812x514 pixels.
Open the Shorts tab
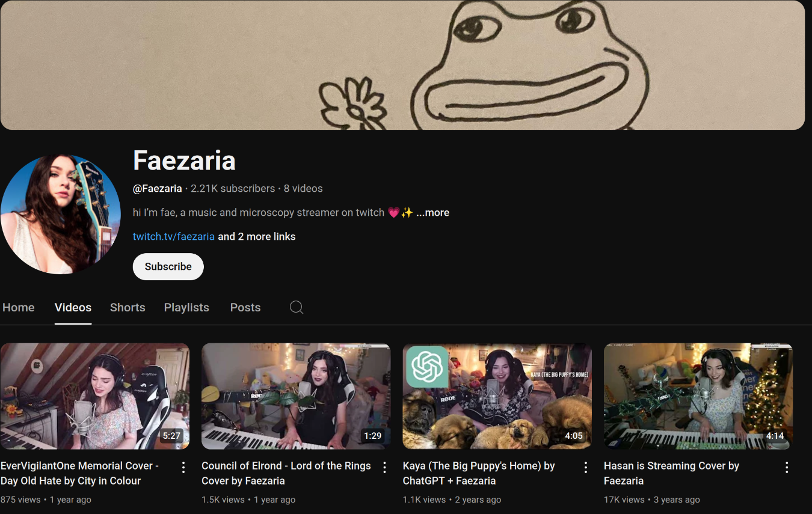coord(128,307)
